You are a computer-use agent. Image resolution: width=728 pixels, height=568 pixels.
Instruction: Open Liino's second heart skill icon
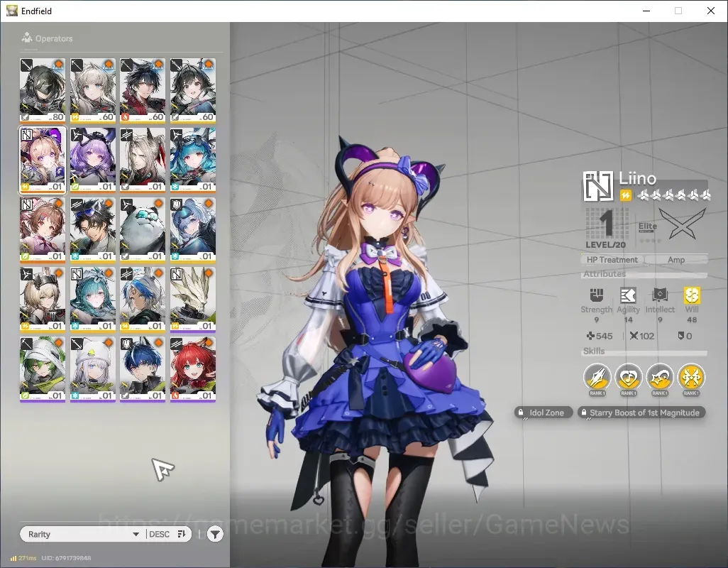click(x=628, y=377)
